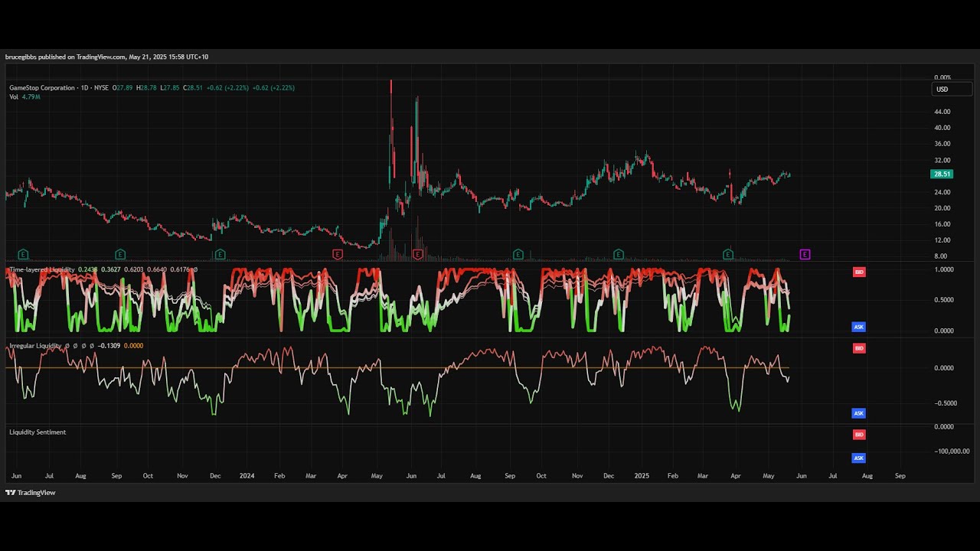Click the Time-layered Liquidity indicator title
The image size is (980, 551).
tap(42, 269)
